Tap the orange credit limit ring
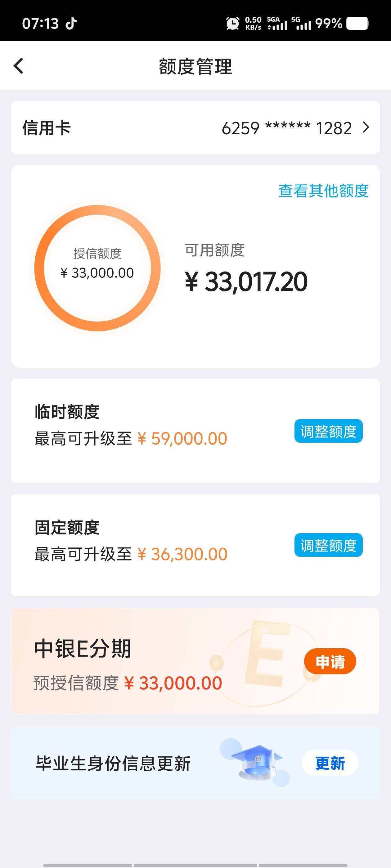 tap(97, 268)
